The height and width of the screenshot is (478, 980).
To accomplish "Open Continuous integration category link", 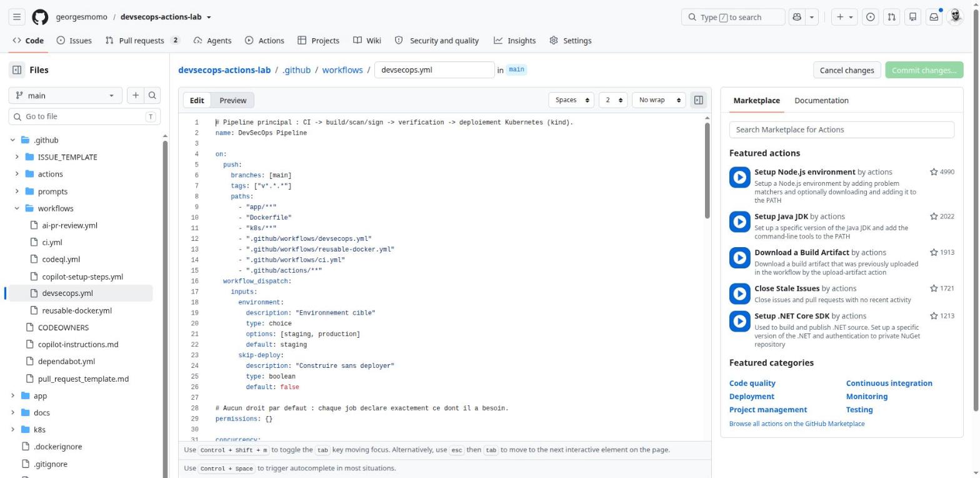I will 889,383.
